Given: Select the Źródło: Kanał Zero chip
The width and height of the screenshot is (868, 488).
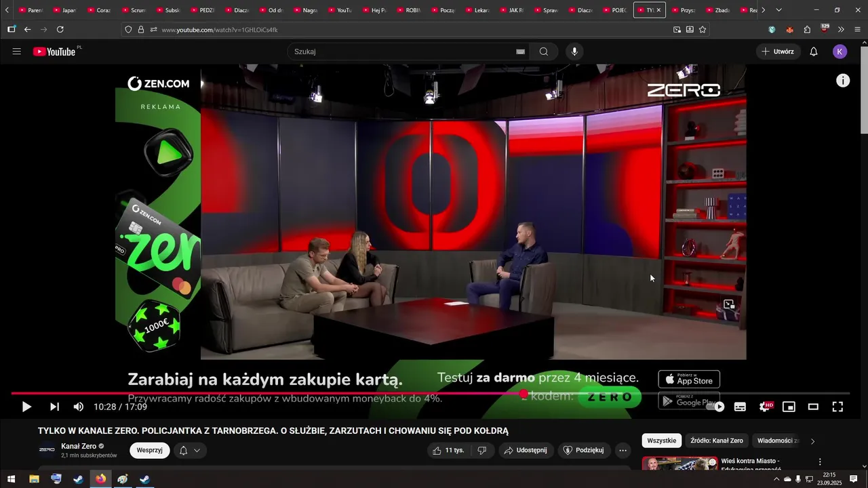Looking at the screenshot, I should 716,441.
